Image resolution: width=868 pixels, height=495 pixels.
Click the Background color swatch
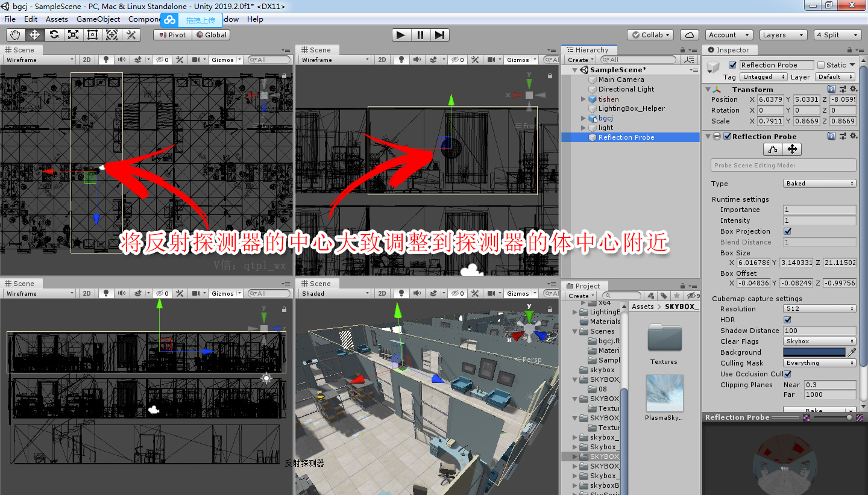[x=814, y=352]
